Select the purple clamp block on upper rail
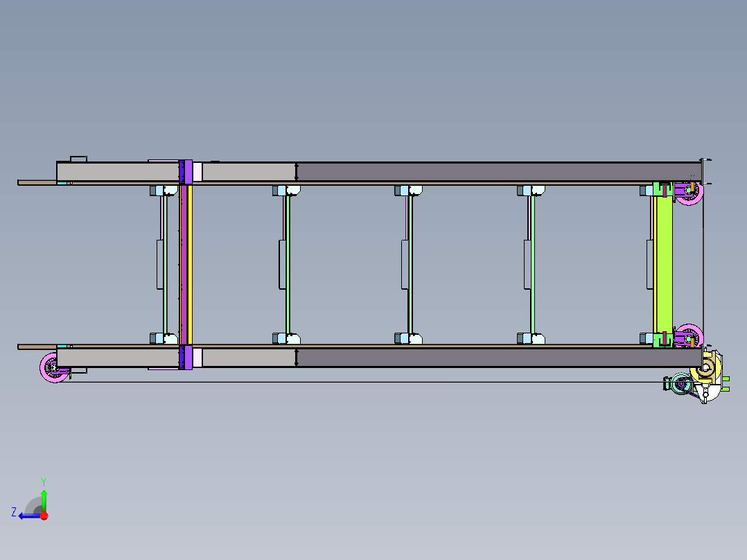 click(x=186, y=172)
